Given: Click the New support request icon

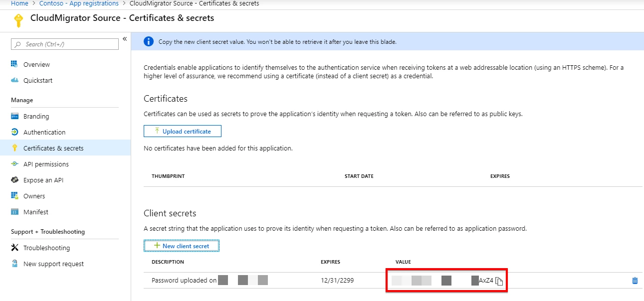Looking at the screenshot, I should coord(14,264).
